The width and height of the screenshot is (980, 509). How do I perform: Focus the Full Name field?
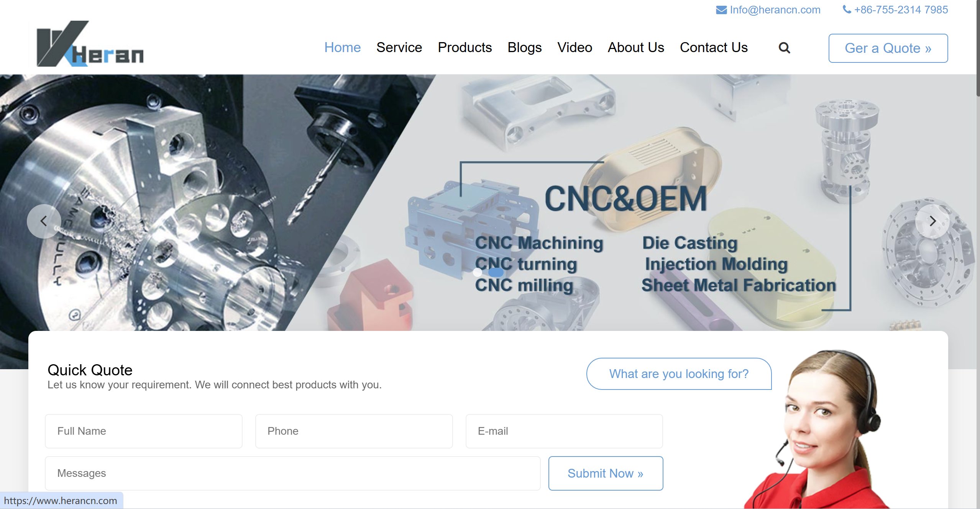144,431
